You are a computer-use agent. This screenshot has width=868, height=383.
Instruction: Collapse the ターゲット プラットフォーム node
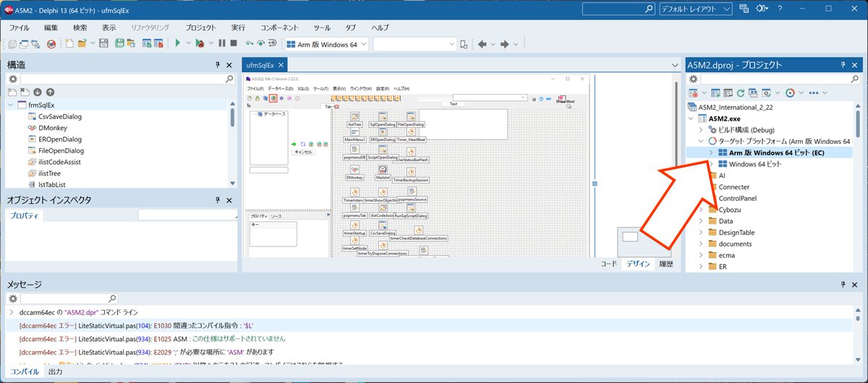coord(700,141)
